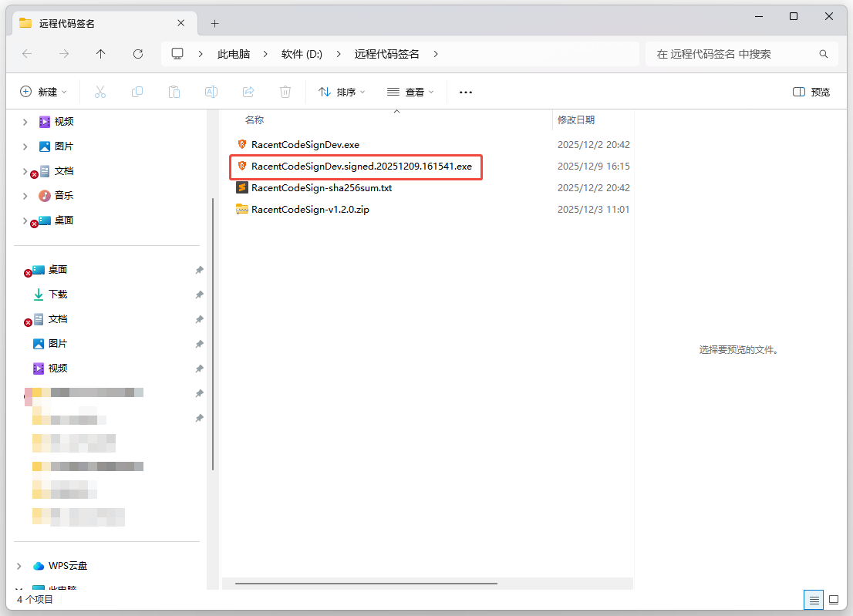Share the selected file via the share icon

pyautogui.click(x=248, y=92)
